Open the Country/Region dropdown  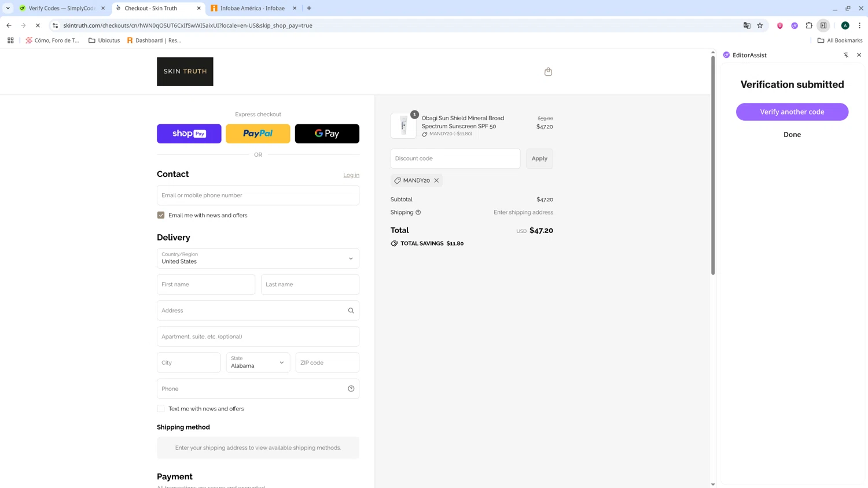pos(258,258)
